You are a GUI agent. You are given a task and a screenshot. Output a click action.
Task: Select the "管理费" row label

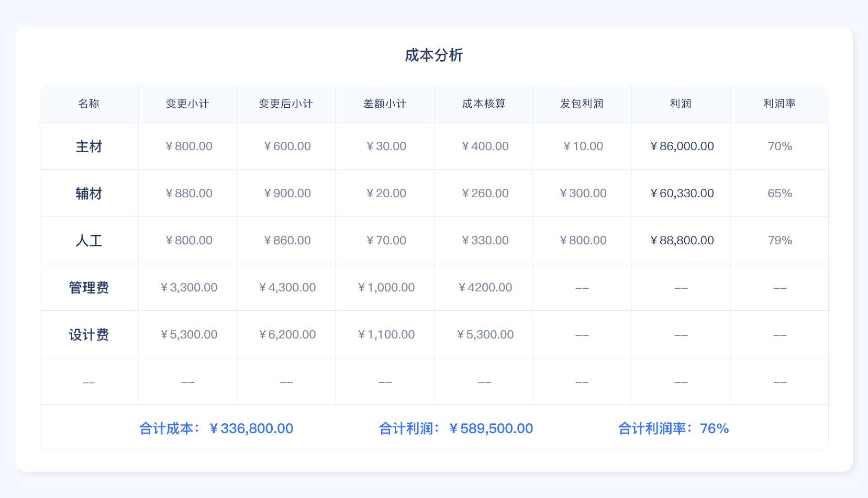pos(89,288)
